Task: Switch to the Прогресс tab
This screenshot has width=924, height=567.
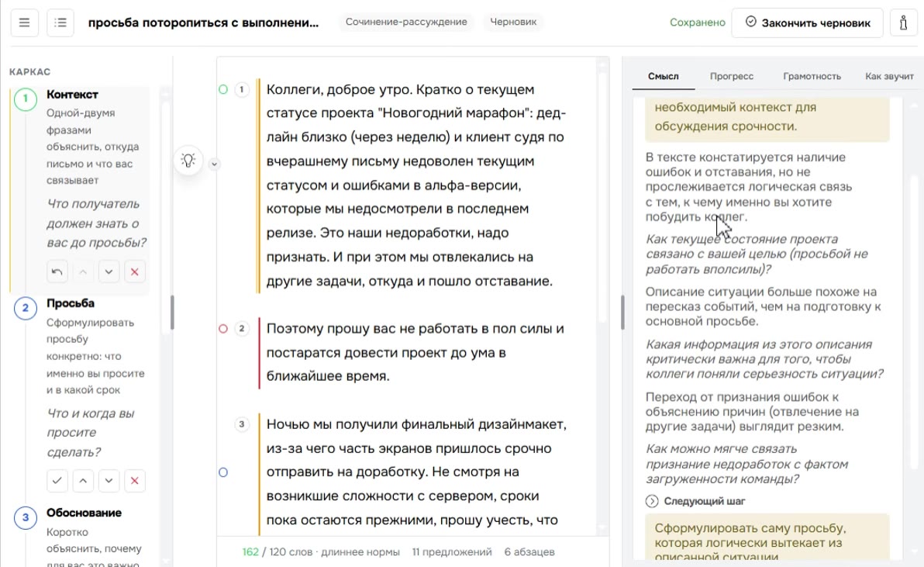Action: 731,76
